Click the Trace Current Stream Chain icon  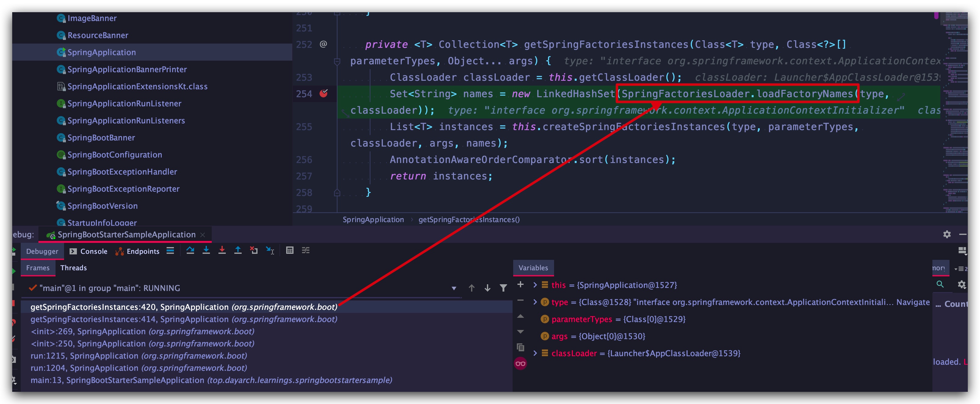coord(306,250)
